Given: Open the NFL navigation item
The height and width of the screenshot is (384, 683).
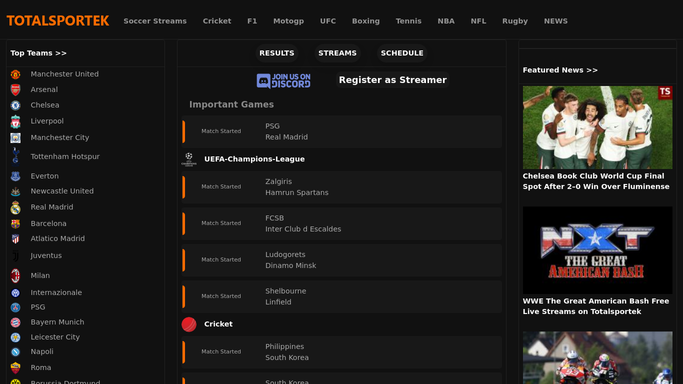Looking at the screenshot, I should [478, 21].
